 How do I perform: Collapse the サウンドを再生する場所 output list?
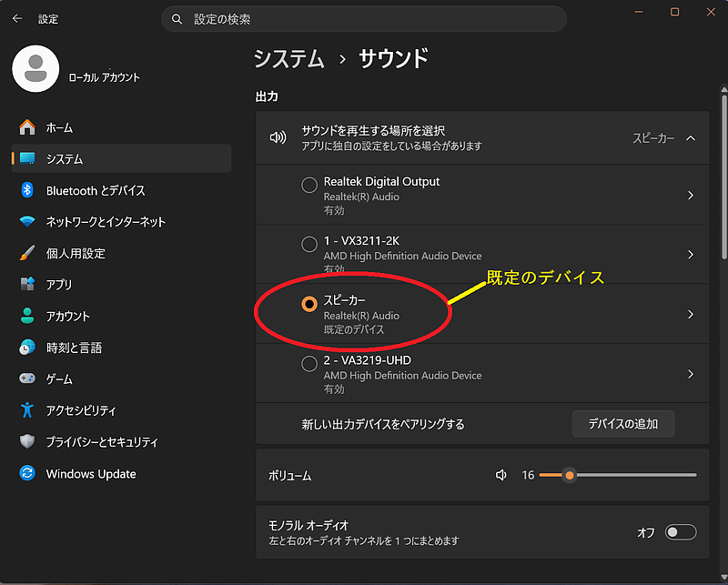(x=691, y=138)
